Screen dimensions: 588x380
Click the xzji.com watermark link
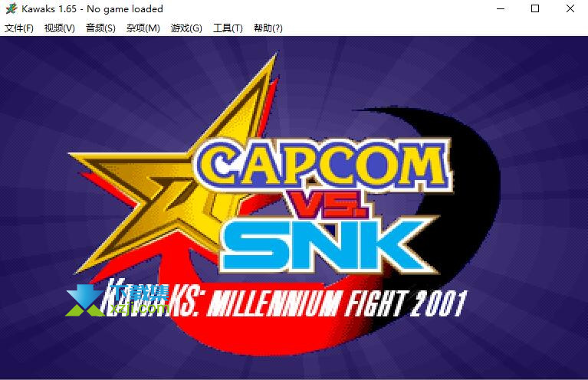140,308
